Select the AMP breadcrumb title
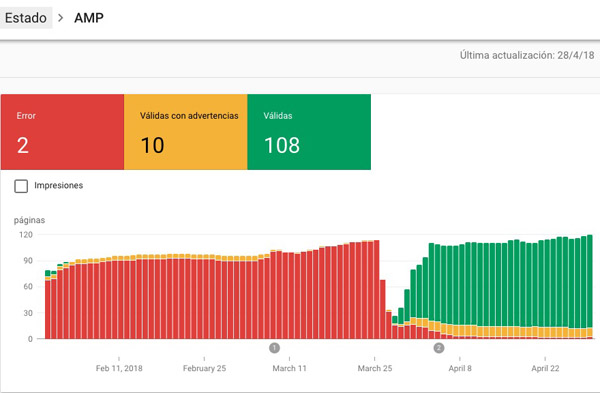Image resolution: width=600 pixels, height=393 pixels. (89, 18)
